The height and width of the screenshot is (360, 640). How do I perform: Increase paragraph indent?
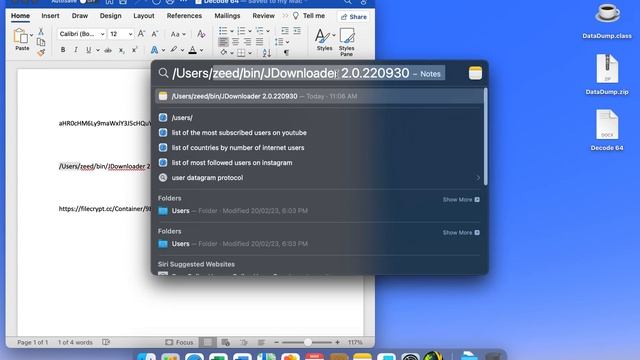pyautogui.click(x=297, y=31)
